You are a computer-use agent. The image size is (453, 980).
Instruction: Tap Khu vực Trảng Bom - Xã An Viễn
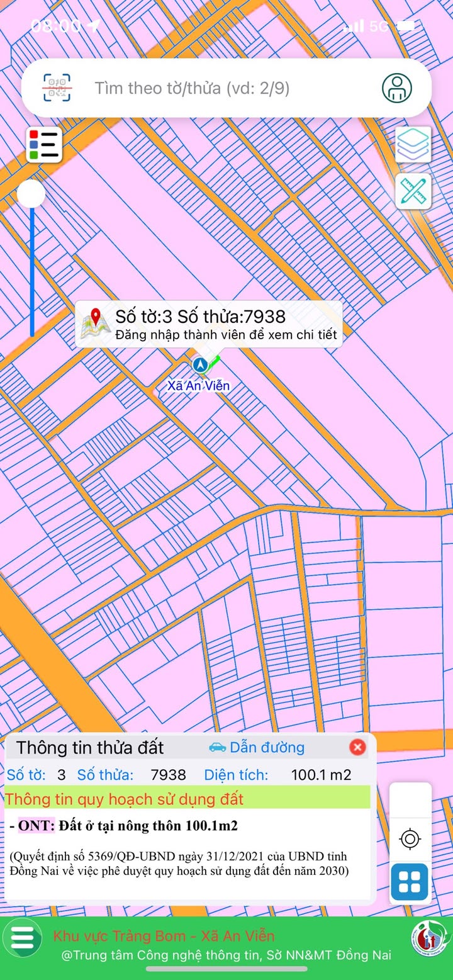coord(164,935)
